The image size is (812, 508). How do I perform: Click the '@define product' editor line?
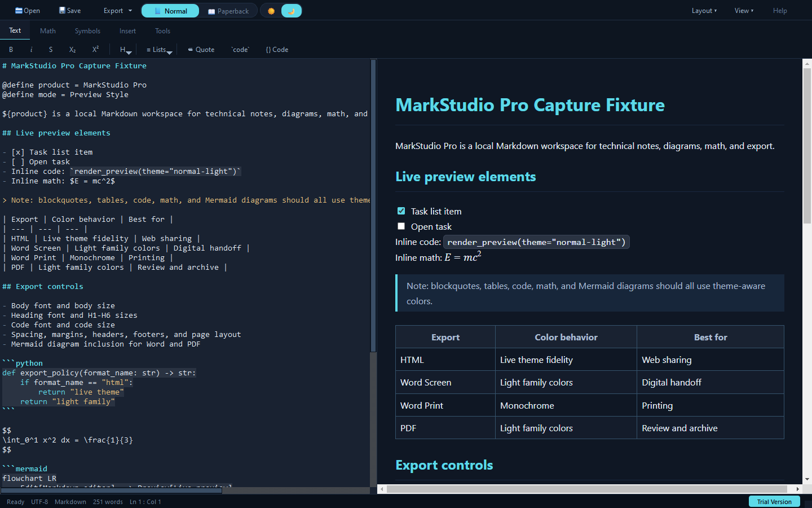74,85
